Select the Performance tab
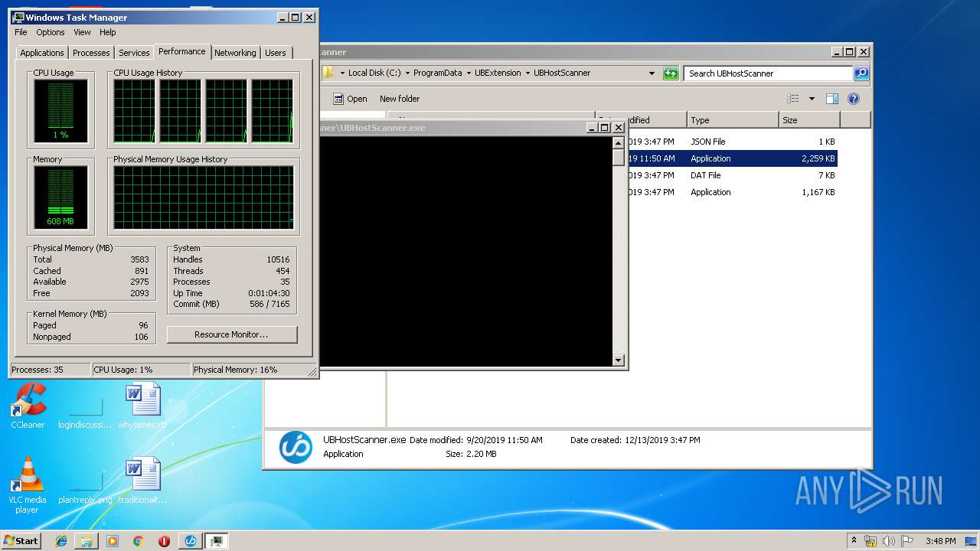 [182, 51]
